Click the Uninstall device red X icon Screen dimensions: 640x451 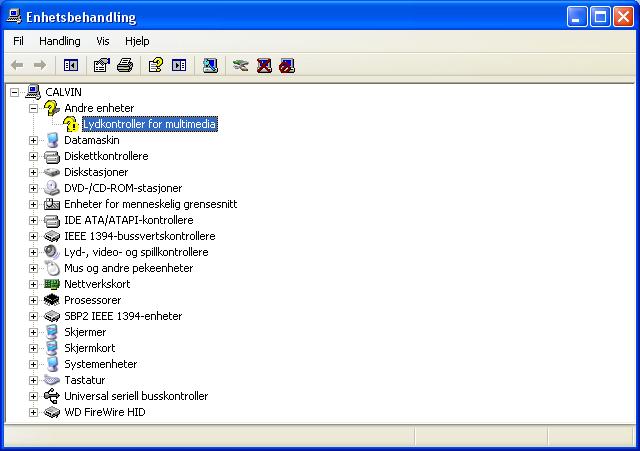click(264, 65)
